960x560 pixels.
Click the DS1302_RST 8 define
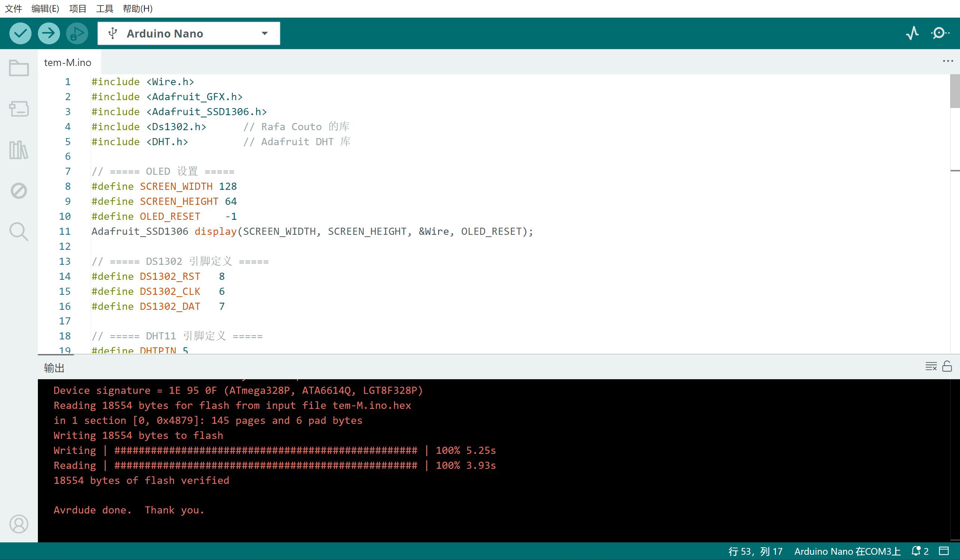coord(158,276)
